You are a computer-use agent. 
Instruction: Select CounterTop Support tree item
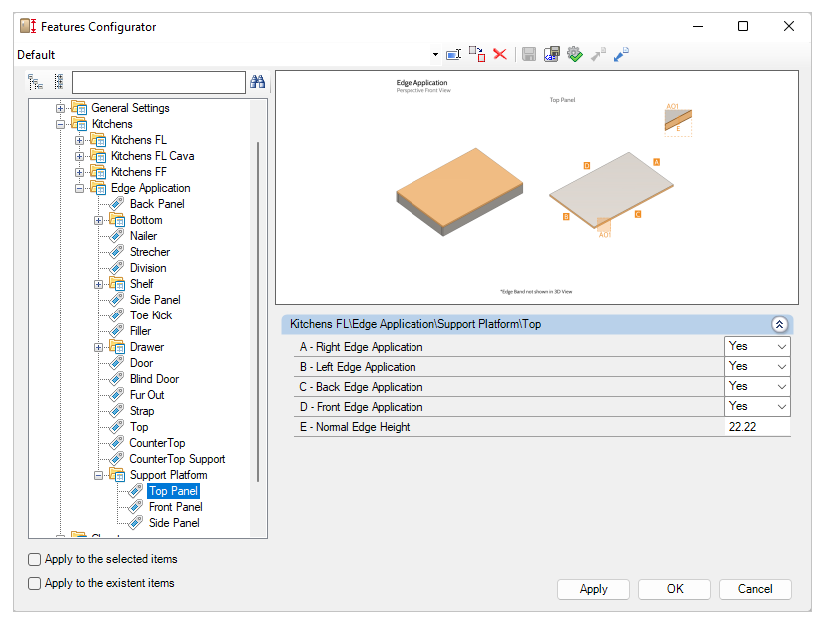177,459
